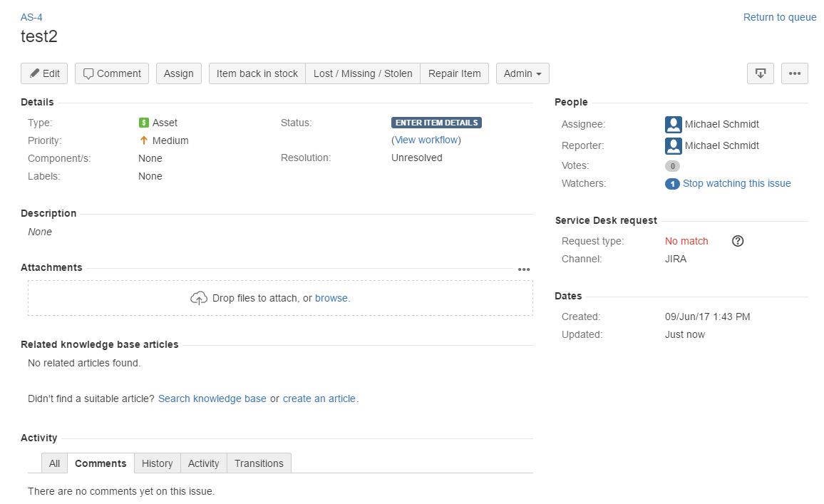Viewport: 824px width, 504px height.
Task: Click the Created date 09/Jun/17 1:43 PM
Action: click(x=707, y=317)
